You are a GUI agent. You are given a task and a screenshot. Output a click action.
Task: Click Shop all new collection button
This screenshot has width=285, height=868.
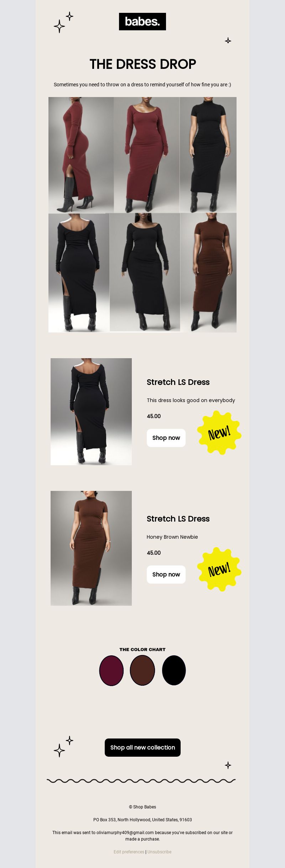[142, 747]
